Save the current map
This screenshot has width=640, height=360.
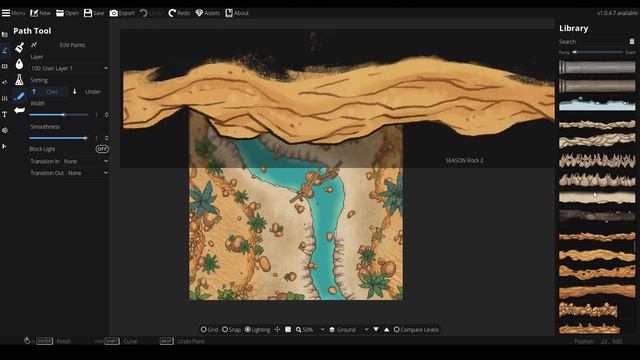tap(94, 13)
